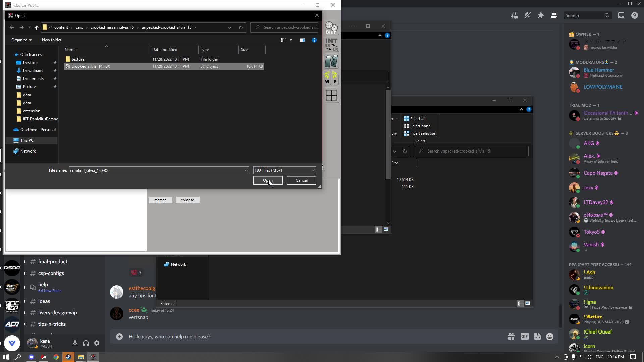Image resolution: width=644 pixels, height=362 pixels.
Task: Switch to the tips-n-tricks channel
Action: tap(52, 324)
